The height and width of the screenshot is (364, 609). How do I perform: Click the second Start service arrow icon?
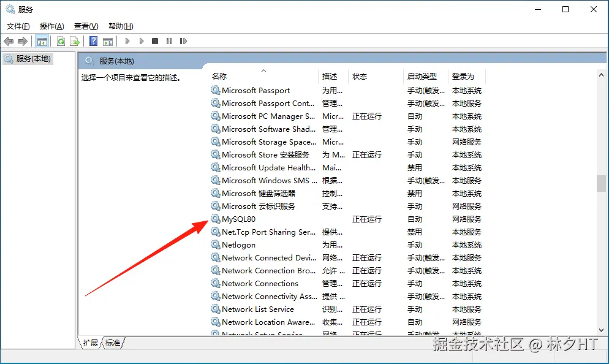pos(142,41)
